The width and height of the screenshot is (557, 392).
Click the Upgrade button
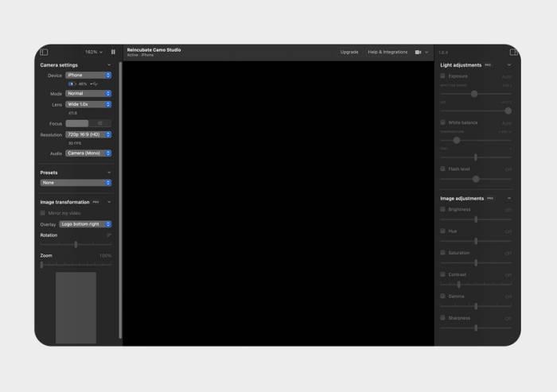tap(349, 52)
